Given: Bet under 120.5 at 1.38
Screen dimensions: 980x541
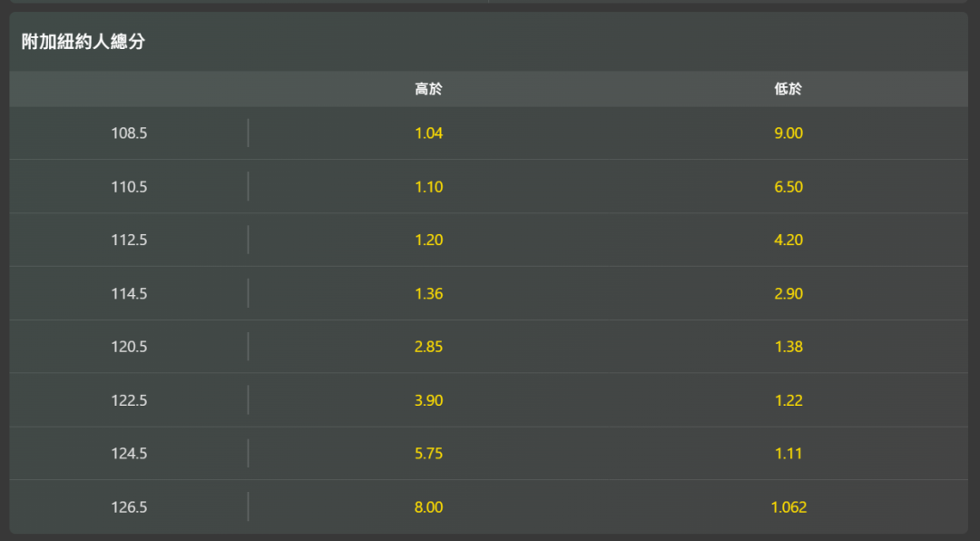Looking at the screenshot, I should pyautogui.click(x=789, y=347).
